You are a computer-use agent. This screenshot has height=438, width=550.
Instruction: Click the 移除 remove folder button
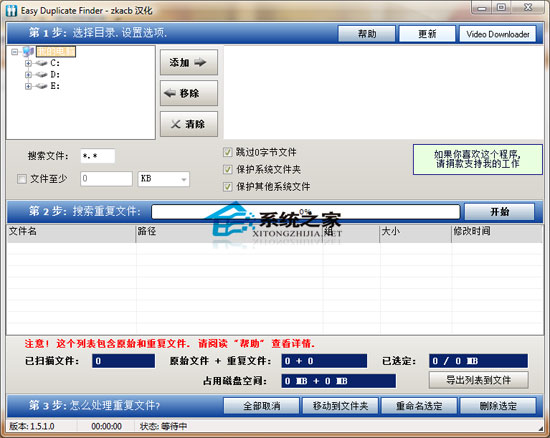coord(189,93)
